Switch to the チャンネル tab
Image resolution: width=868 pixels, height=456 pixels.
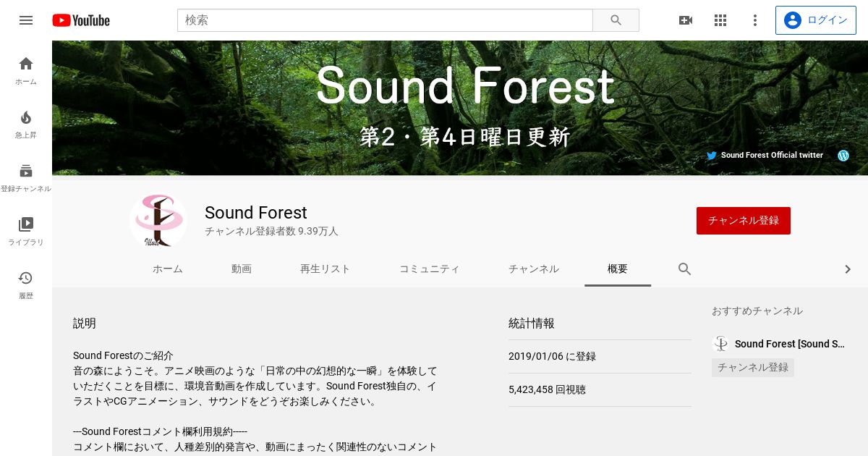click(533, 269)
